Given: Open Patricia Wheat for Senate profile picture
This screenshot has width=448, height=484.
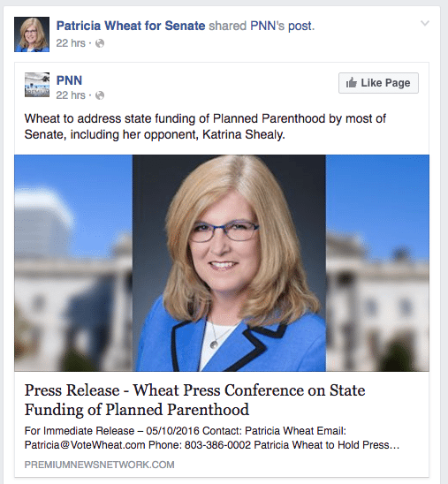Looking at the screenshot, I should (32, 34).
